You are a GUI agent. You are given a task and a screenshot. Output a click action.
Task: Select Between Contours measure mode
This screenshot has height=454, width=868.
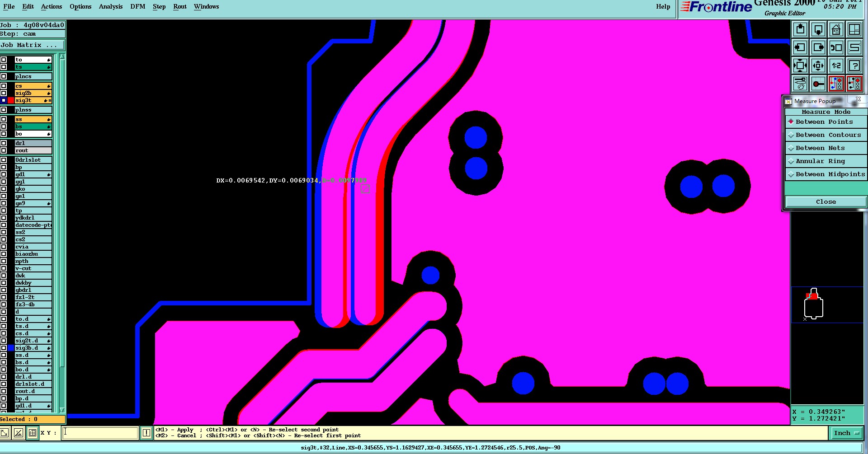click(x=826, y=135)
